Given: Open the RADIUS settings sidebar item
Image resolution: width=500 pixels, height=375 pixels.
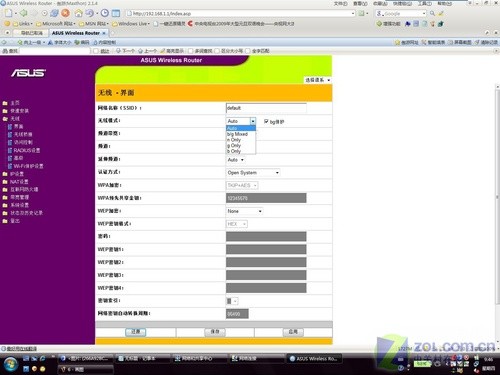Looking at the screenshot, I should [27, 150].
